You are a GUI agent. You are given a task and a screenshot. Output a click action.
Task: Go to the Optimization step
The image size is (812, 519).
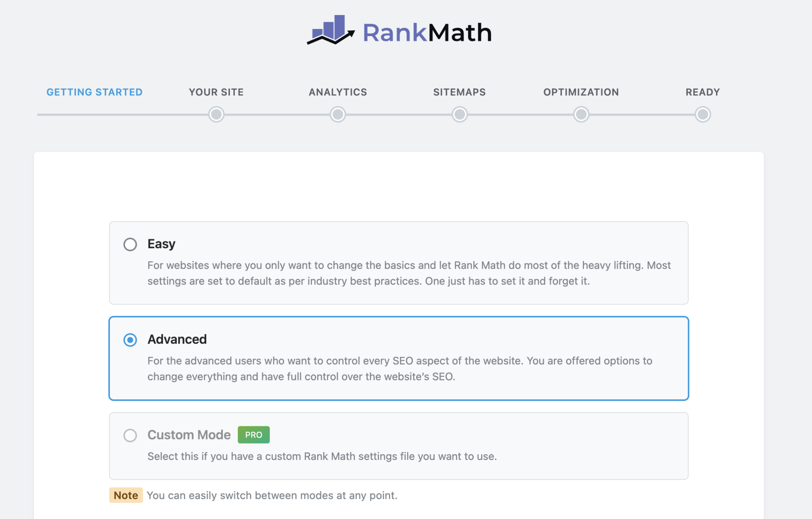tap(581, 92)
